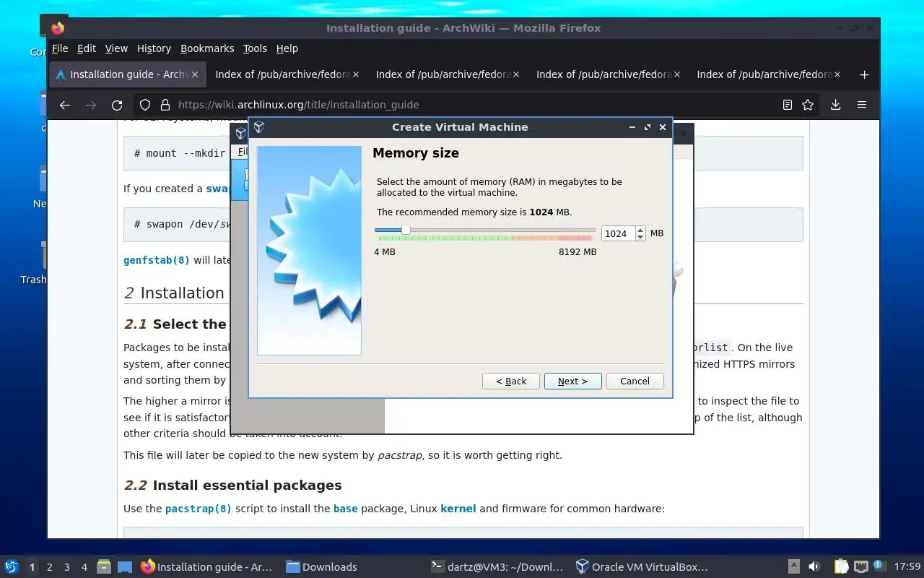Open the Firefox View menu
The image size is (924, 578).
pos(116,48)
